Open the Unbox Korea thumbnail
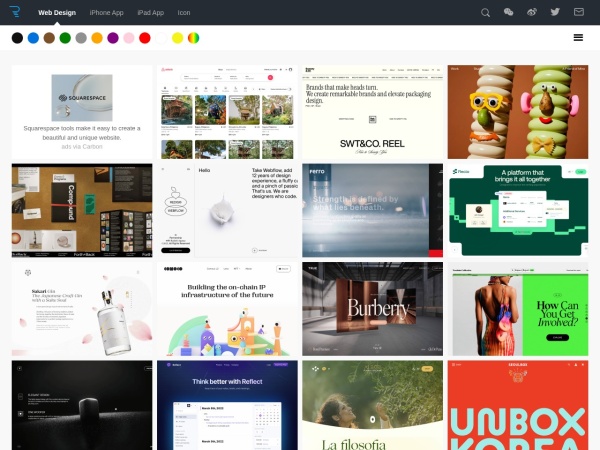 tap(518, 405)
